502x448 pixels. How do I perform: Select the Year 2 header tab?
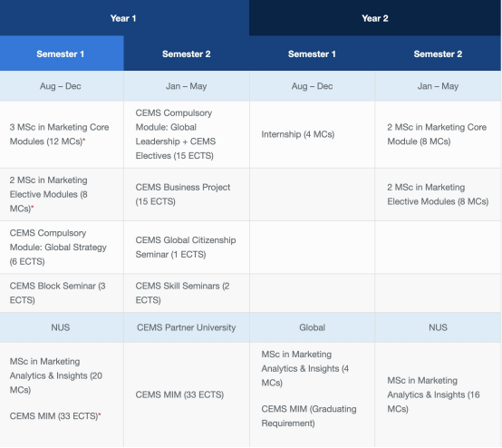coord(375,18)
